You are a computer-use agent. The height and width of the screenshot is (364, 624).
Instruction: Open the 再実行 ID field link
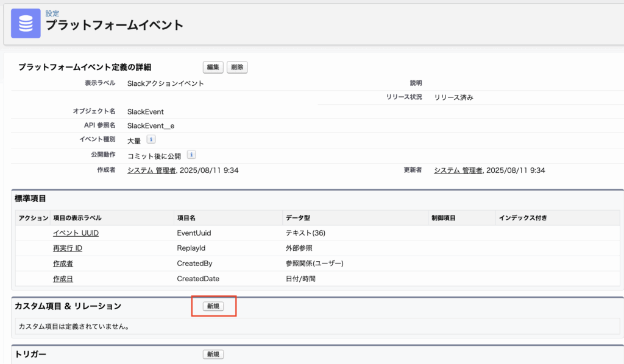click(67, 248)
